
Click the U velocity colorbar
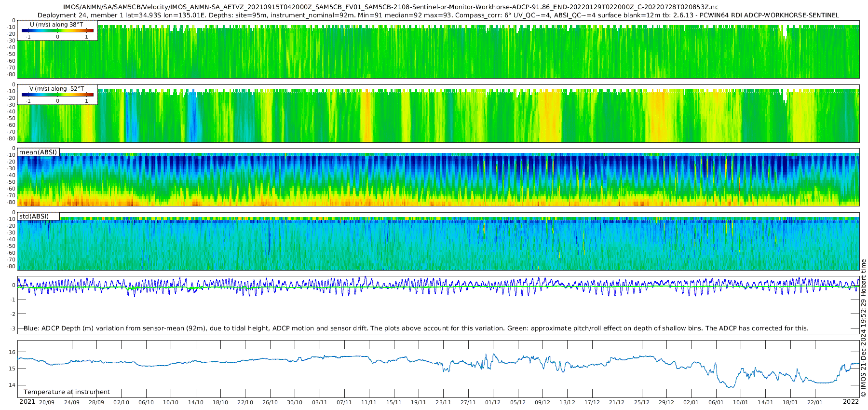(x=57, y=31)
